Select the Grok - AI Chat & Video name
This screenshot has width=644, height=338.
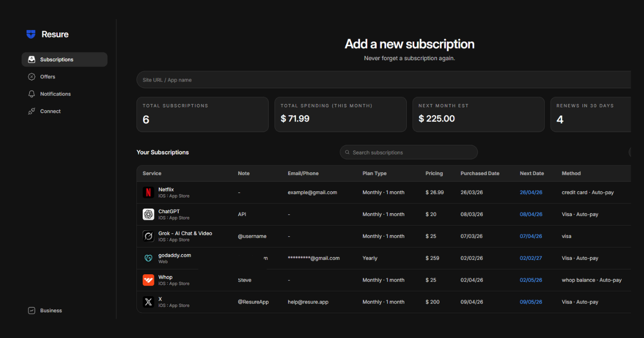click(185, 233)
